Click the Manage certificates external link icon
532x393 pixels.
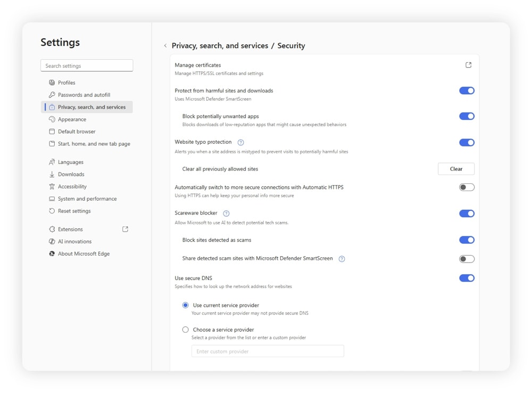(x=468, y=64)
